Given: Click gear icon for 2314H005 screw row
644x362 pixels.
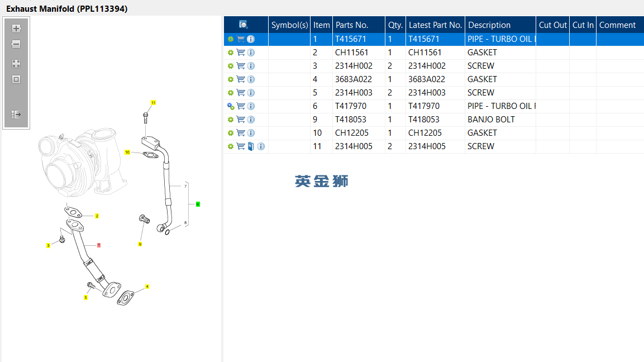Looking at the screenshot, I should (x=231, y=146).
